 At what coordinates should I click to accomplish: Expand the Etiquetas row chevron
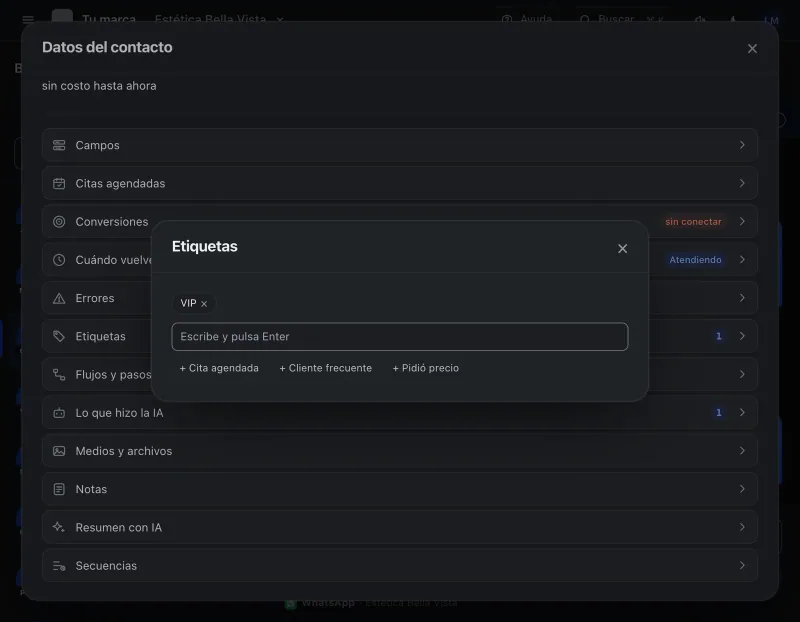click(x=742, y=336)
